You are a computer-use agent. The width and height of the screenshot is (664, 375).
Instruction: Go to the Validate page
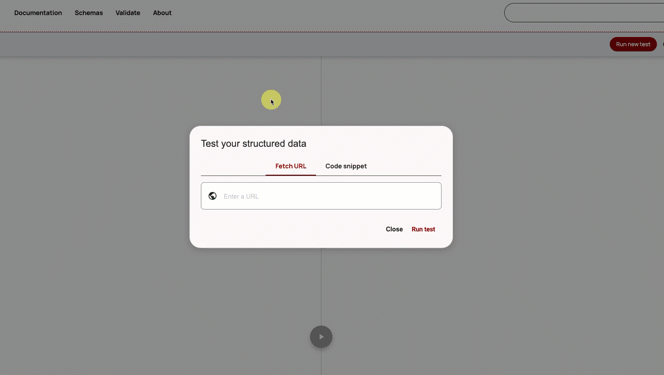[x=127, y=13]
